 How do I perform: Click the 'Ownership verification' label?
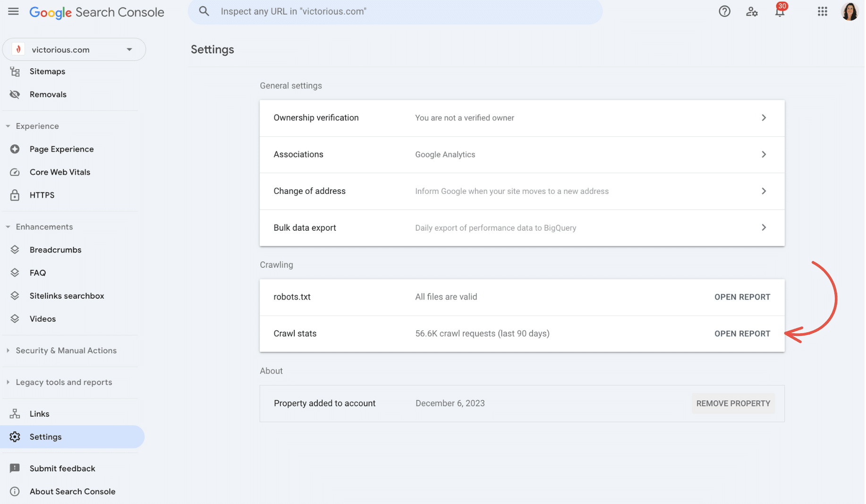tap(316, 118)
